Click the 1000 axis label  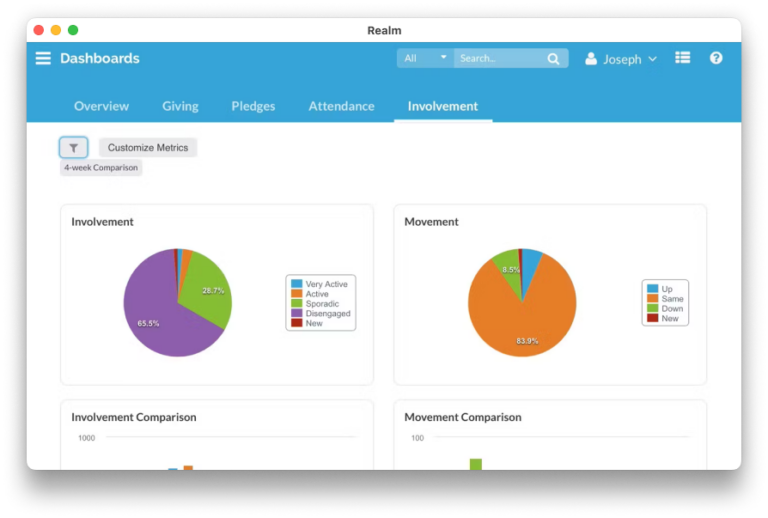tap(87, 438)
